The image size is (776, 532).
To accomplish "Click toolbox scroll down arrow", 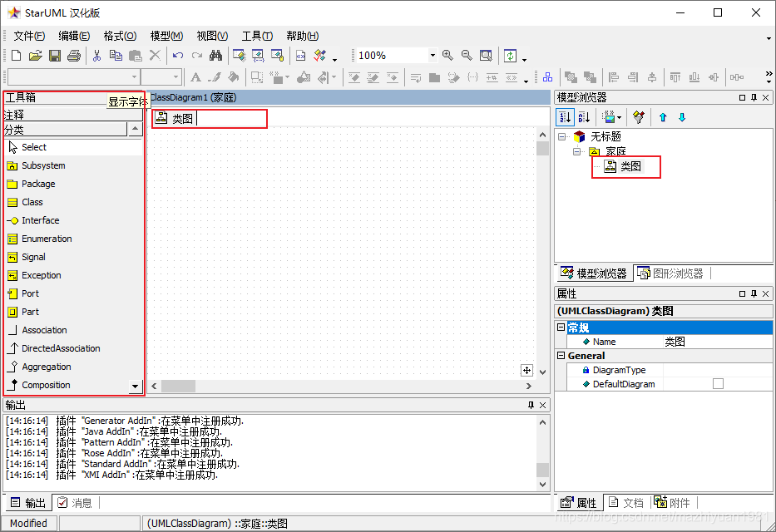I will 135,387.
